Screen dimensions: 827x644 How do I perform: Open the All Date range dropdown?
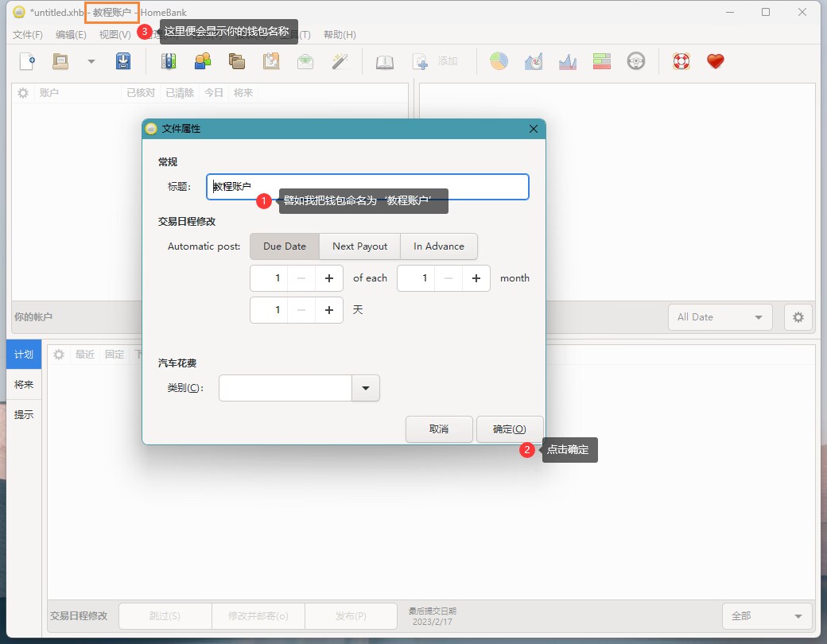(720, 317)
